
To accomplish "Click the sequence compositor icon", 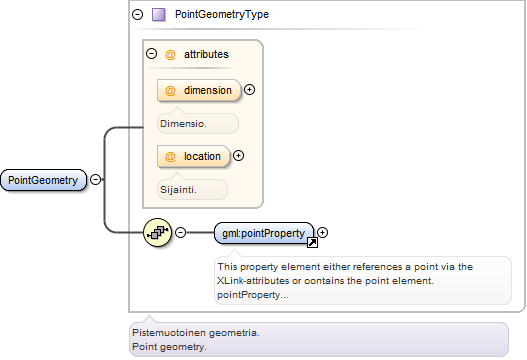I will point(158,233).
